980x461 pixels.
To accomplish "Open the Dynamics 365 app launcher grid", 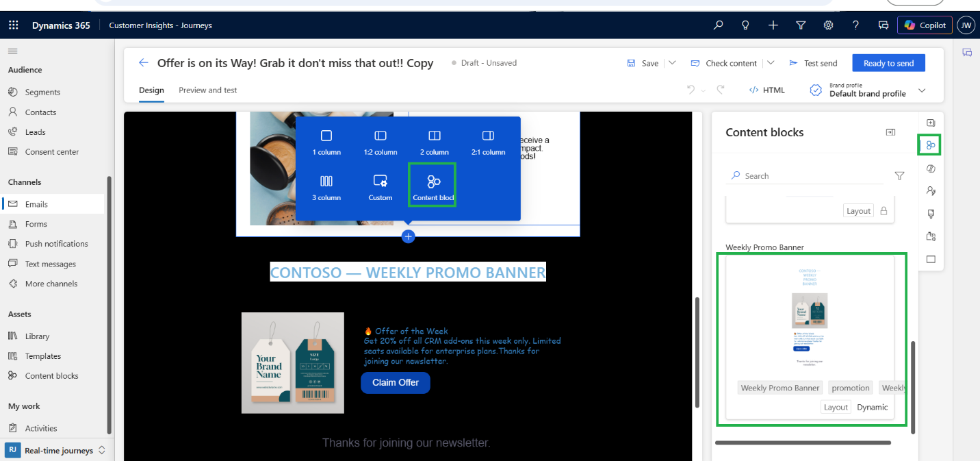I will (13, 25).
